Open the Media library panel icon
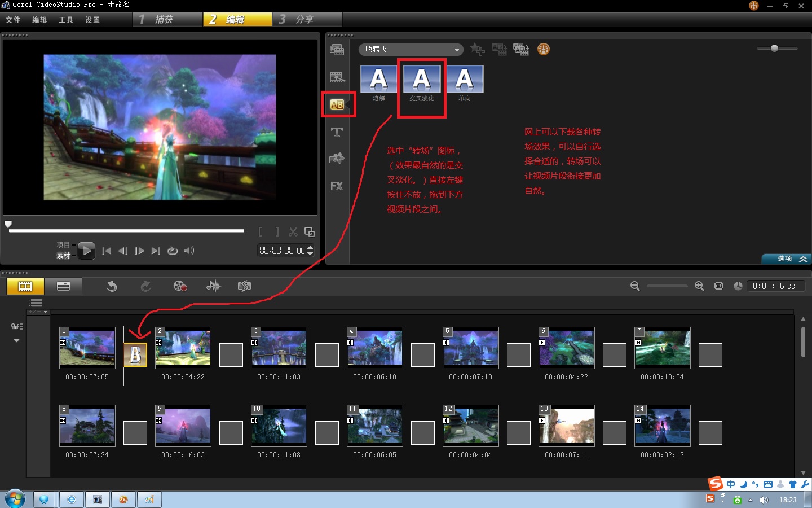Image resolution: width=812 pixels, height=508 pixels. pos(337,50)
